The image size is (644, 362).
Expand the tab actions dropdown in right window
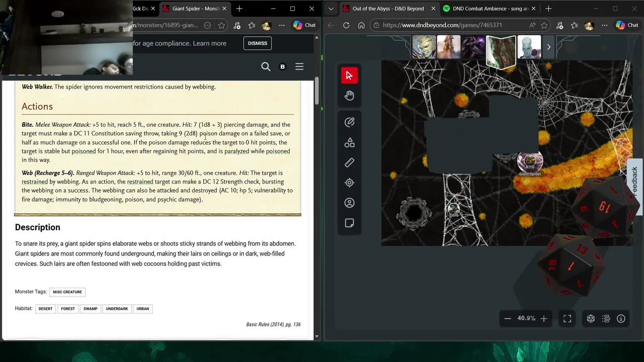pos(331,9)
